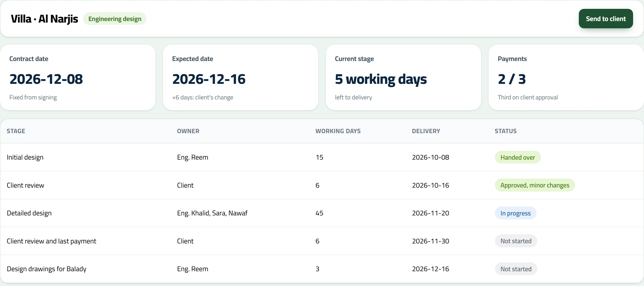
Task: Click owner 'Eng. Khalid, Sara, Nawaf'
Action: 212,213
